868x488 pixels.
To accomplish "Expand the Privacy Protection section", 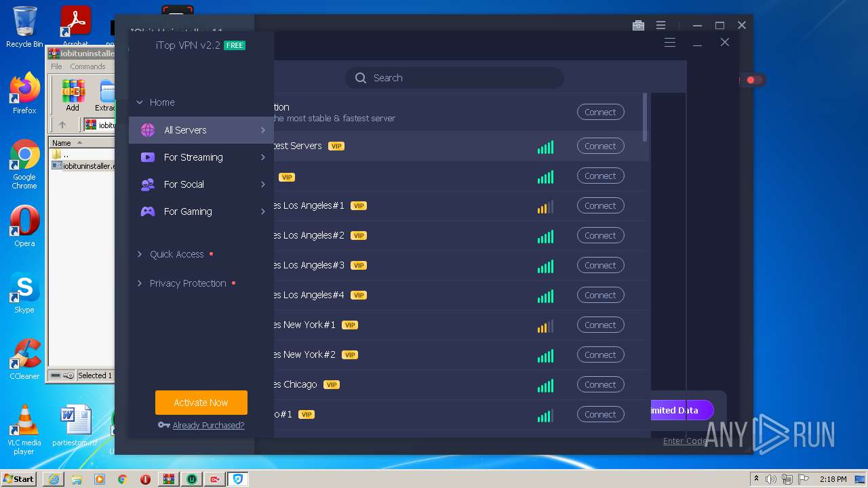I will pos(140,283).
